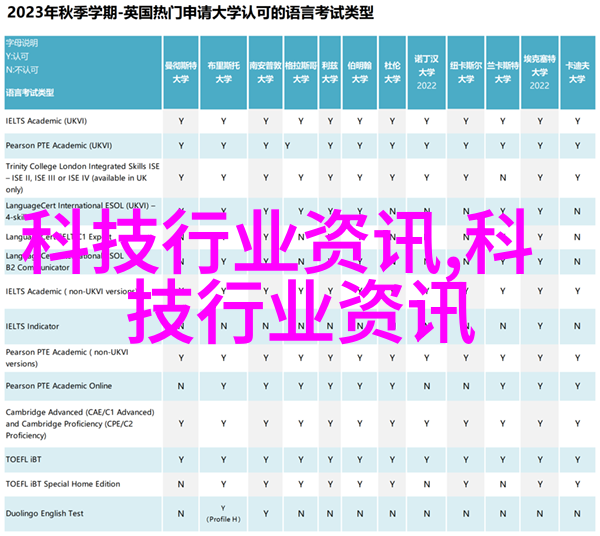Click the 'Pearson PTE Academic ( non-UKVI versions)' label
This screenshot has width=600, height=536.
point(67,358)
